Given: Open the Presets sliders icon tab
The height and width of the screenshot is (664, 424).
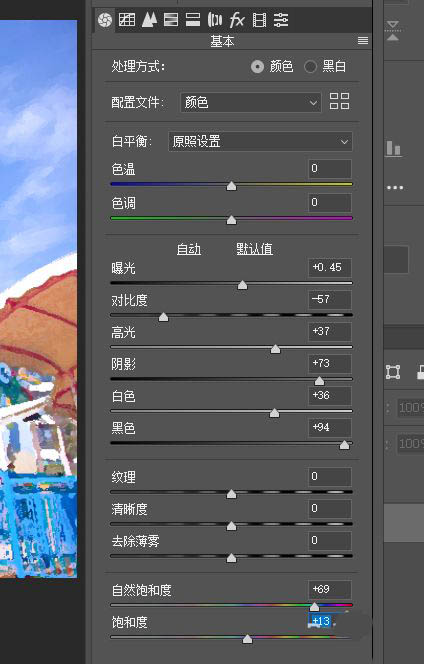Looking at the screenshot, I should [x=281, y=19].
